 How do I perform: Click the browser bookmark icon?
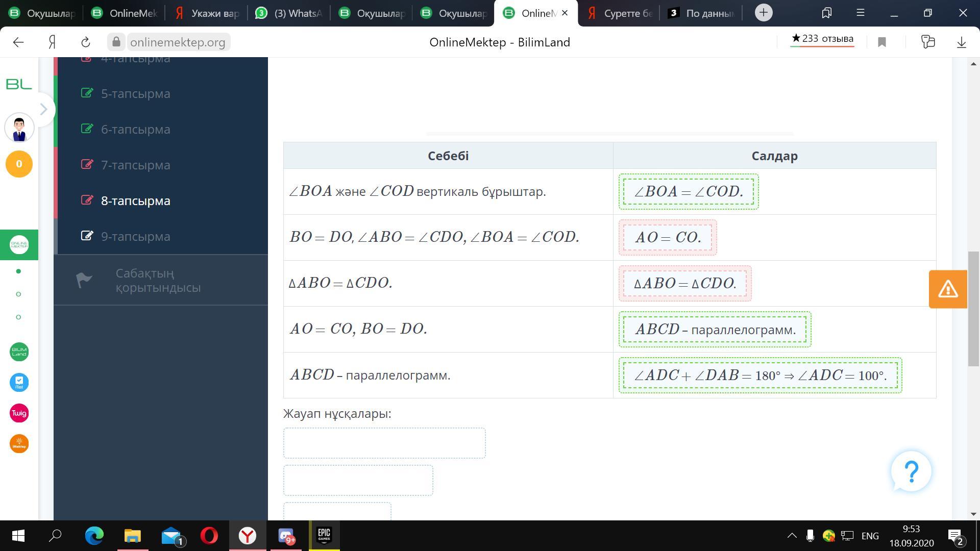(x=882, y=42)
